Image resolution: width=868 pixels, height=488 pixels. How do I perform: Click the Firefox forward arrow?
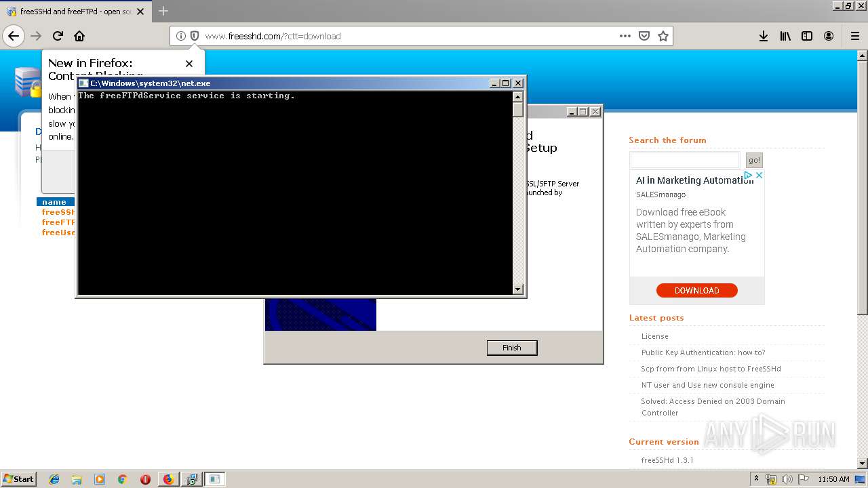[x=36, y=36]
